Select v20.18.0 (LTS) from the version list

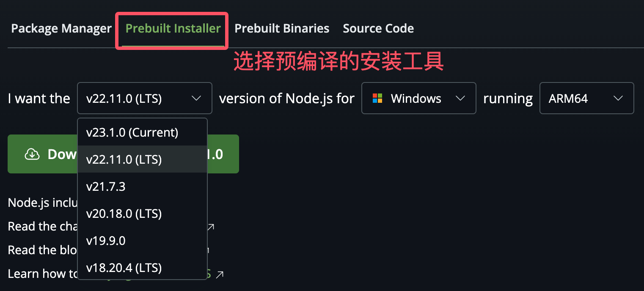(124, 214)
